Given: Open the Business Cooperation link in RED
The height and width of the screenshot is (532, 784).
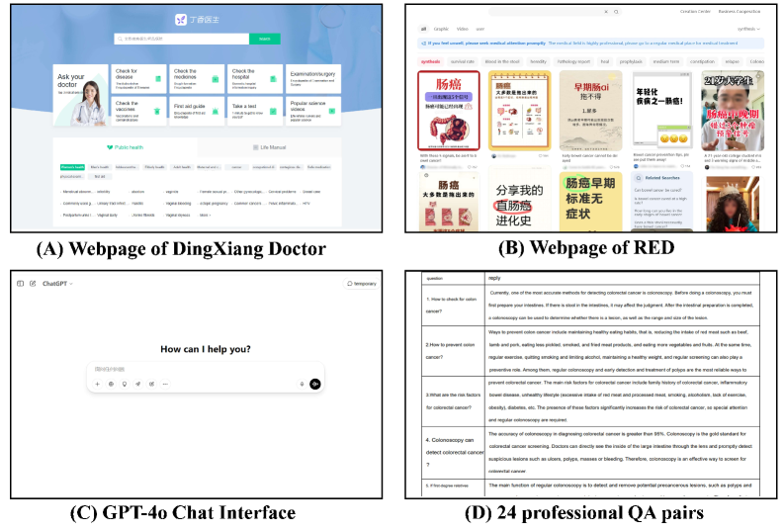Looking at the screenshot, I should [740, 12].
